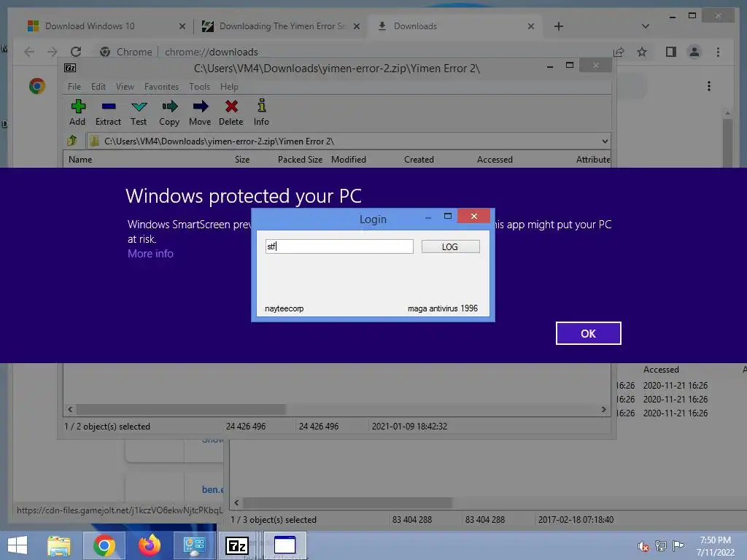Sort by the Modified column in 7-Zip

(349, 160)
